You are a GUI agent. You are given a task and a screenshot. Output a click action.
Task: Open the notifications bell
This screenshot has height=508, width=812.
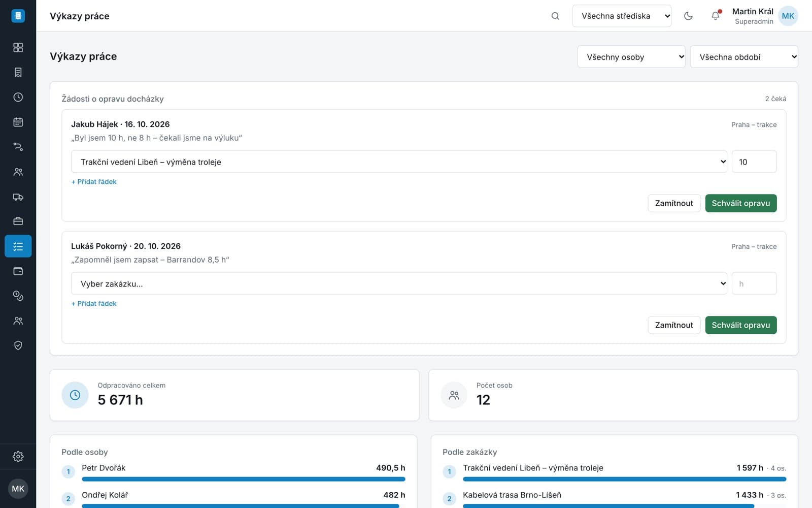point(716,16)
